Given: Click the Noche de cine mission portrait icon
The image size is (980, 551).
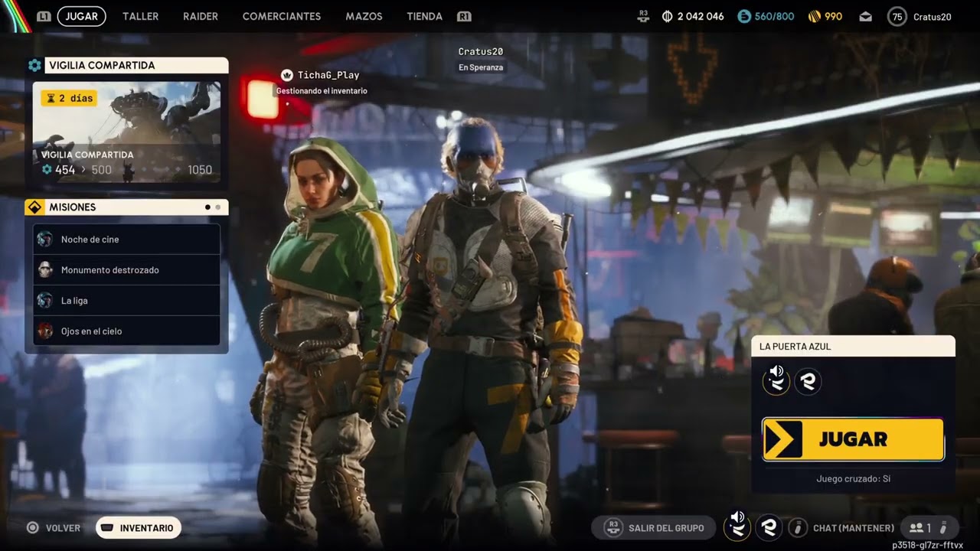Looking at the screenshot, I should tap(45, 240).
